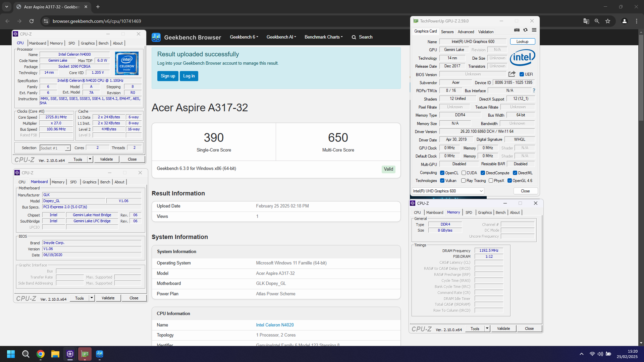The image size is (644, 362).
Task: Expand Tools arrow in CPU-Z Memory window
Action: [487, 328]
